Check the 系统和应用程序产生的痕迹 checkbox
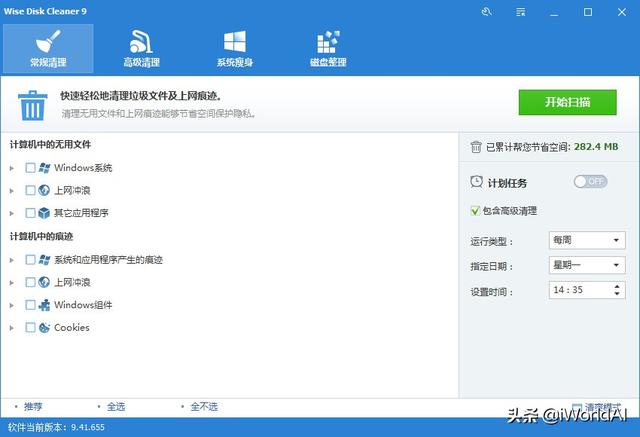Viewport: 640px width, 437px height. (30, 260)
